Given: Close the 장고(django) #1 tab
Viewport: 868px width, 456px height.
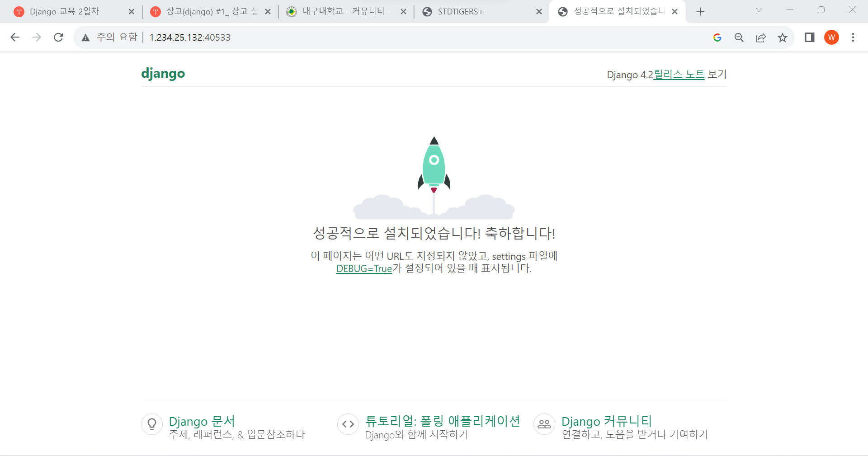Looking at the screenshot, I should point(268,12).
